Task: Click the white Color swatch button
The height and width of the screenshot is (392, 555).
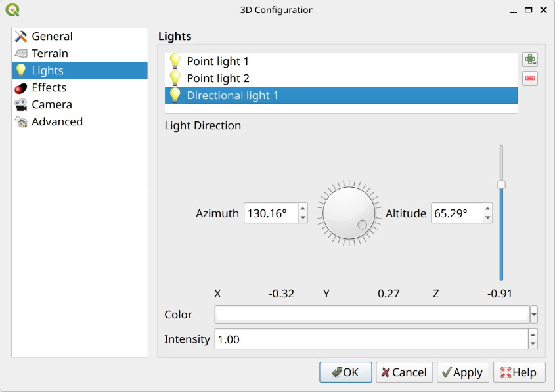Action: click(372, 315)
